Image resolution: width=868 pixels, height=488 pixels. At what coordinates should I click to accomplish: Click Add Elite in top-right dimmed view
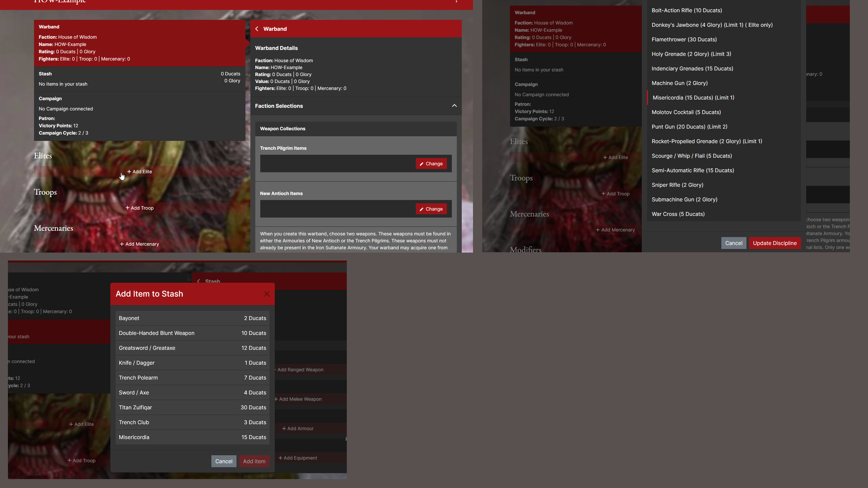[615, 157]
